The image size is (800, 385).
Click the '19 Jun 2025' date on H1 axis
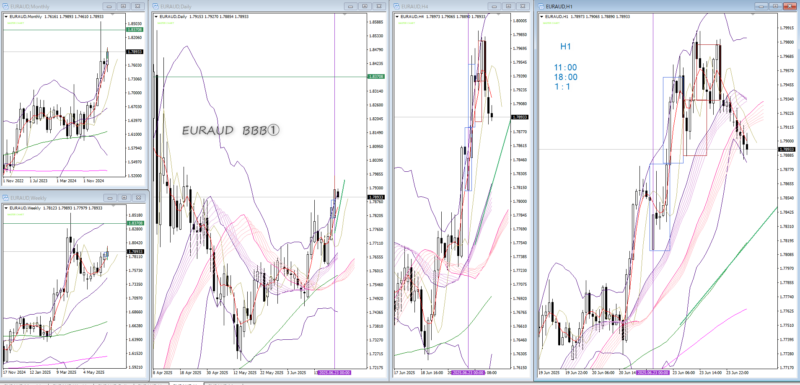tap(549, 373)
